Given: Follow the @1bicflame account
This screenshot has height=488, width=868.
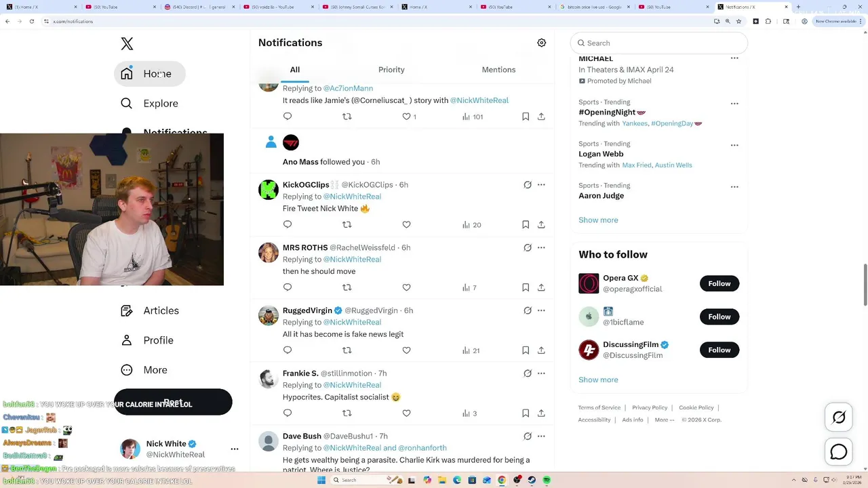Looking at the screenshot, I should pos(719,317).
